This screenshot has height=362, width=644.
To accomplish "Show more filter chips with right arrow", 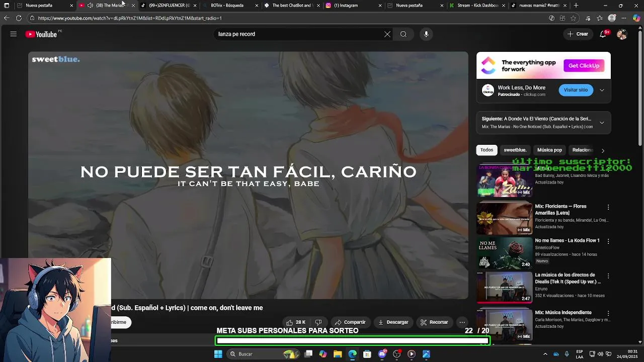I will 603,150.
